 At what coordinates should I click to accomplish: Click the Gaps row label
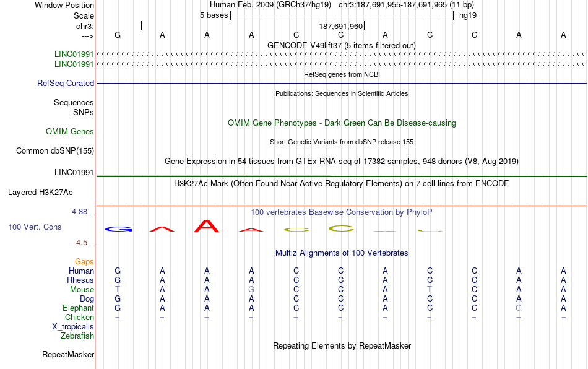point(84,262)
